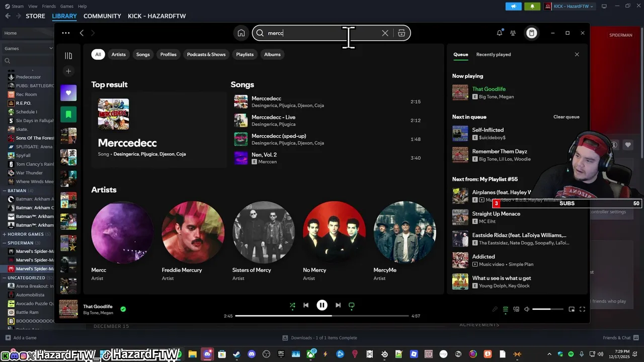Image resolution: width=644 pixels, height=362 pixels.
Task: Toggle shuffle in the player bar
Action: pyautogui.click(x=292, y=305)
